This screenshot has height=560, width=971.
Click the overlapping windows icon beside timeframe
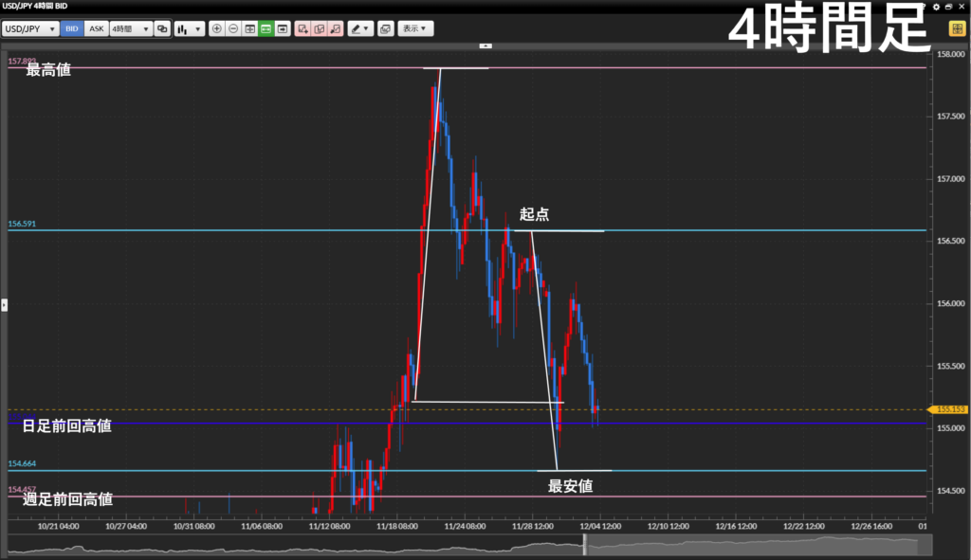pyautogui.click(x=162, y=29)
